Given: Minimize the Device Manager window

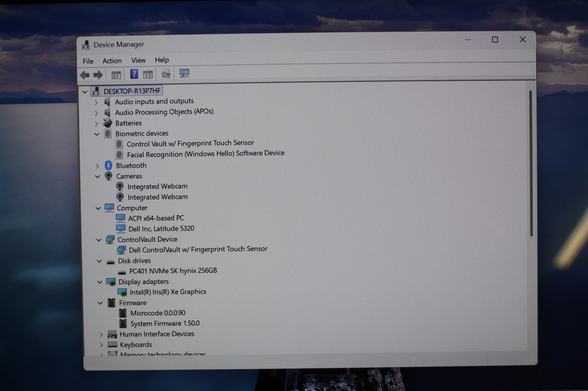Looking at the screenshot, I should coord(468,40).
